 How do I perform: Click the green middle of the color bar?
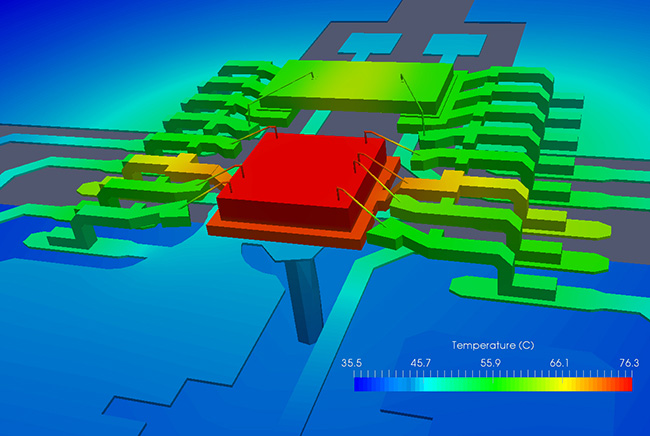494,382
